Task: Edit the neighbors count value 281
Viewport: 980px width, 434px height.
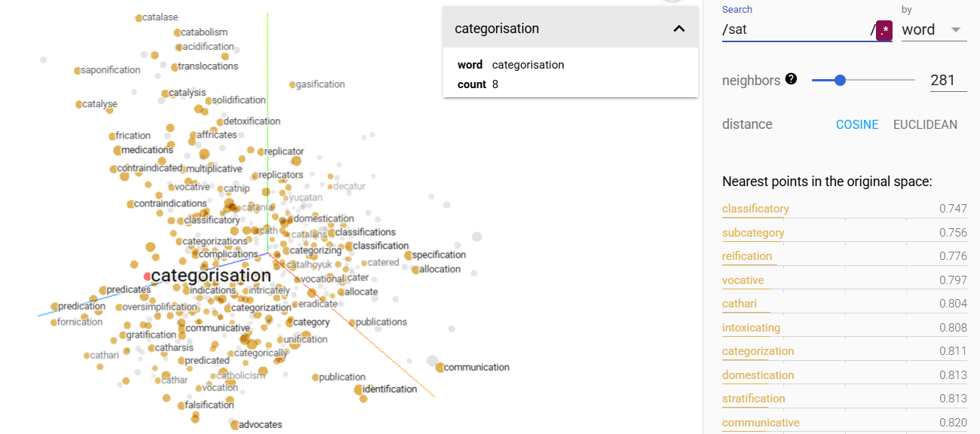Action: (x=948, y=80)
